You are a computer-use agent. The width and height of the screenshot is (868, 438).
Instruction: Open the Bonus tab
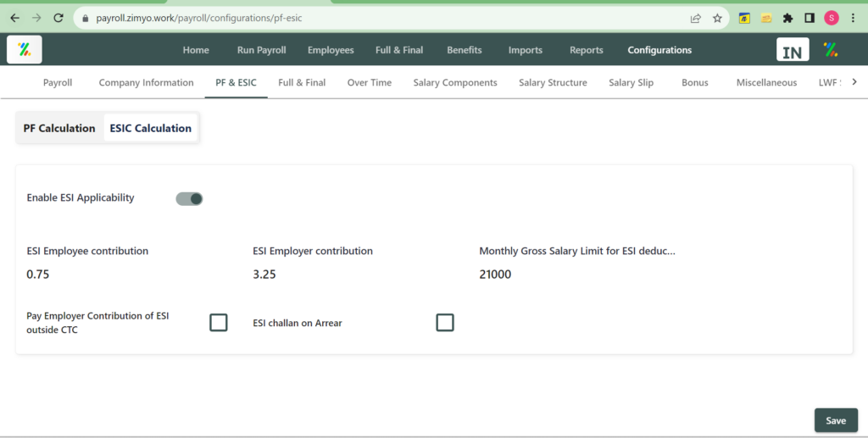[695, 82]
